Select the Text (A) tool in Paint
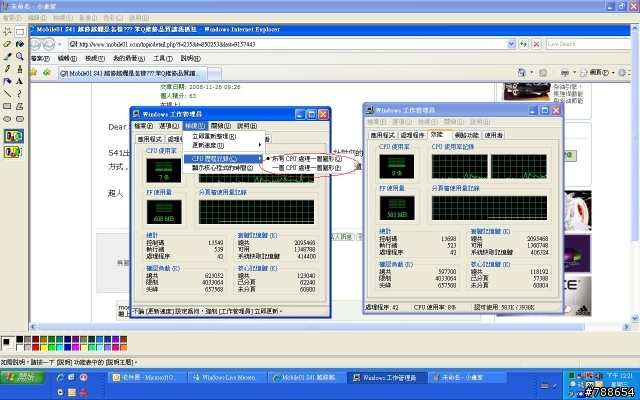The image size is (640, 400). pyautogui.click(x=20, y=81)
